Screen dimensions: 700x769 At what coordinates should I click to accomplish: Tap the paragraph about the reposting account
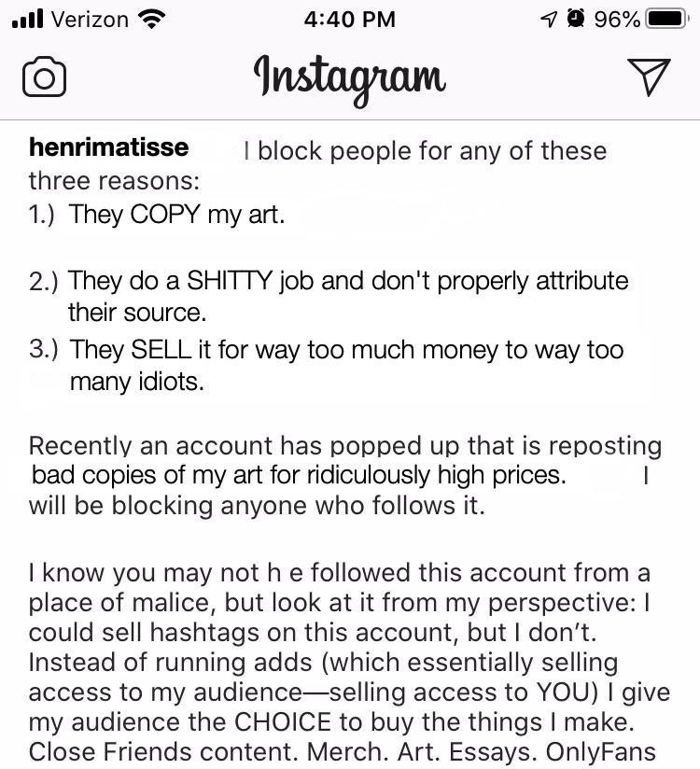(x=345, y=476)
